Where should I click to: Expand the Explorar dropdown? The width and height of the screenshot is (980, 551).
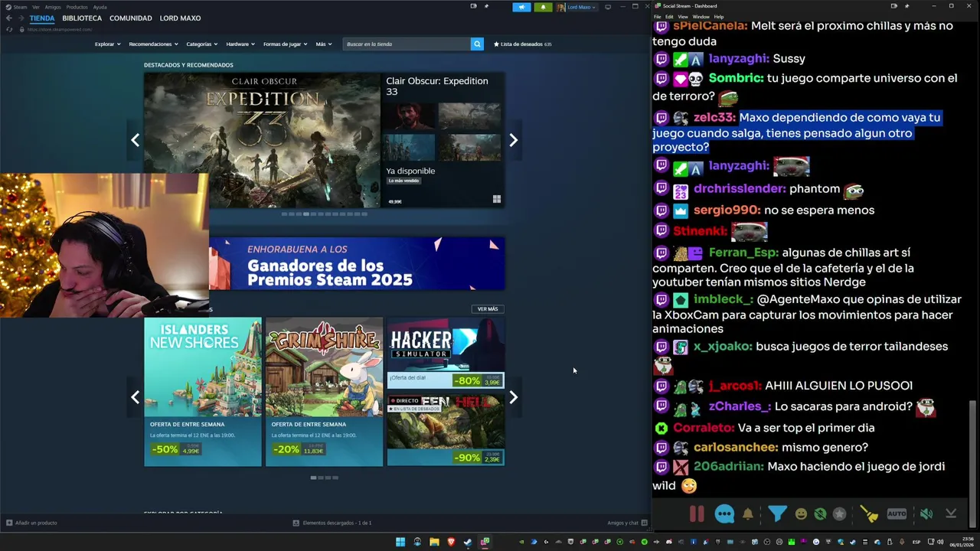tap(107, 44)
